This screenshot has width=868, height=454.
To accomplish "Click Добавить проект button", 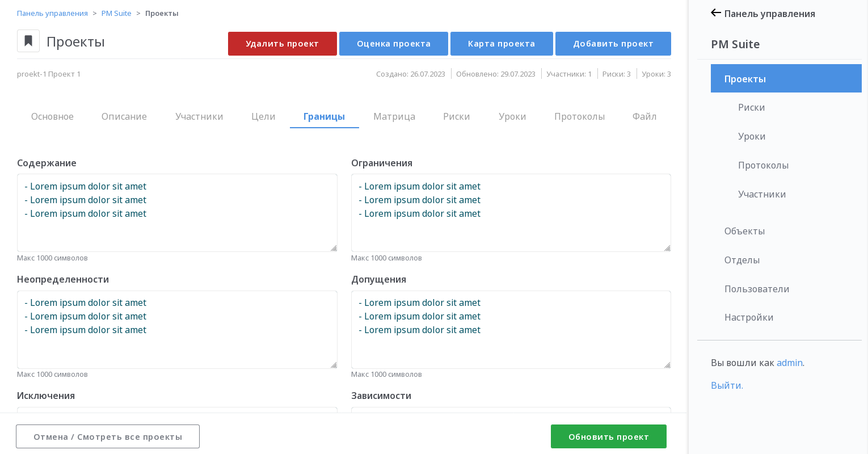I will tap(613, 44).
